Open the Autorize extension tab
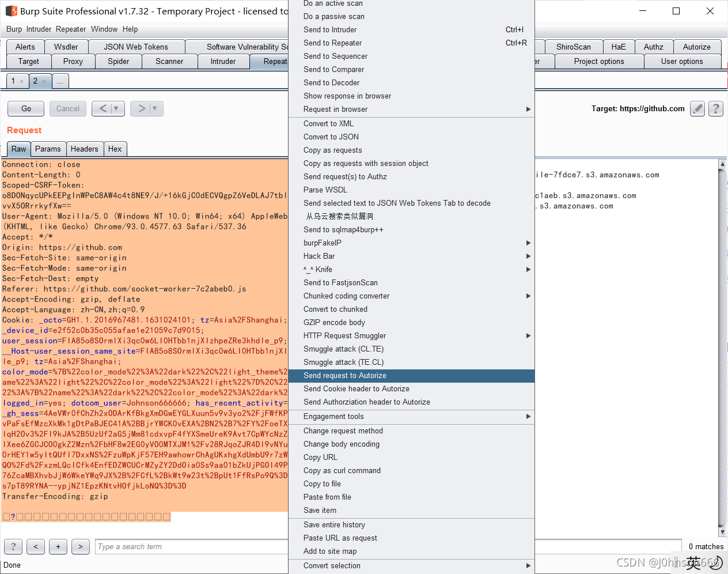 (x=697, y=47)
